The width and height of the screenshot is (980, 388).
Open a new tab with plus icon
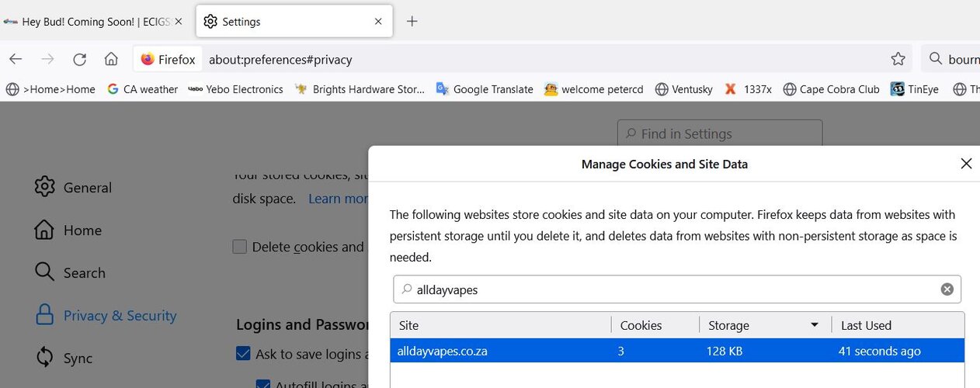pos(412,22)
